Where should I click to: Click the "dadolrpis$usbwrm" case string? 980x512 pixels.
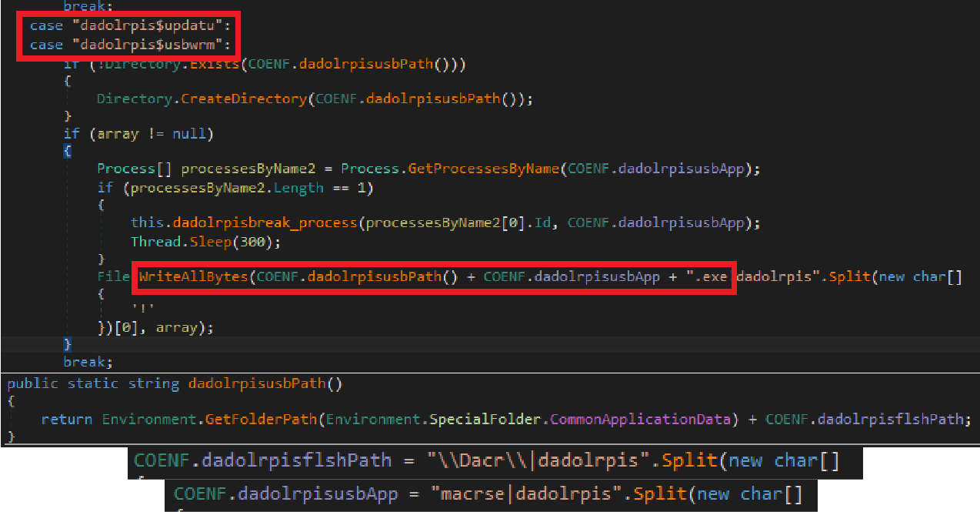click(142, 45)
